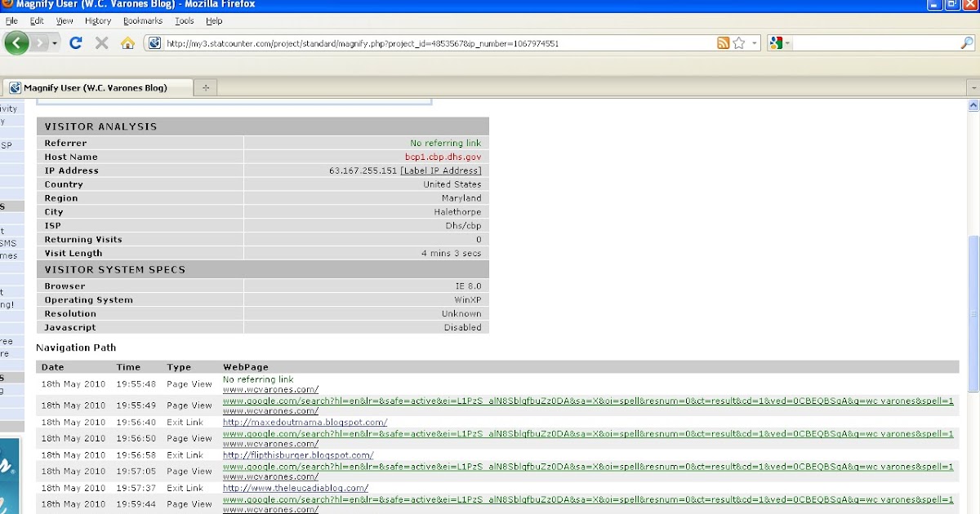Bookmark this page with the star icon

click(738, 43)
